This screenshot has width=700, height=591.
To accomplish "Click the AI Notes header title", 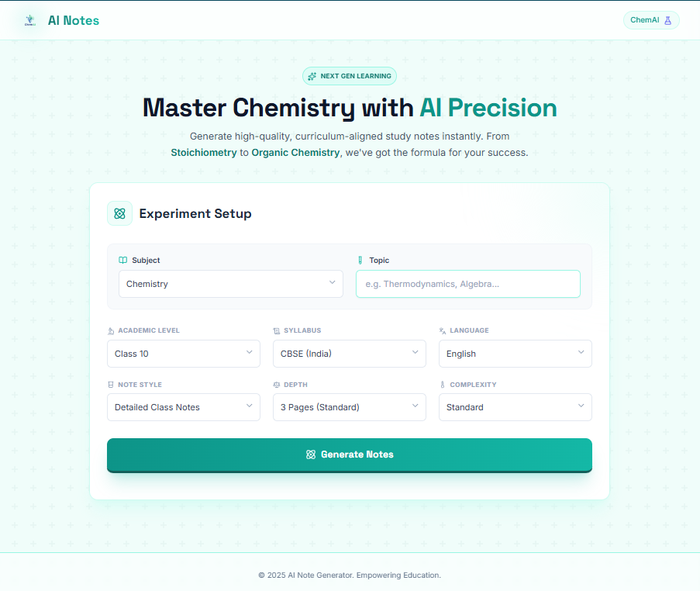I will coord(74,19).
